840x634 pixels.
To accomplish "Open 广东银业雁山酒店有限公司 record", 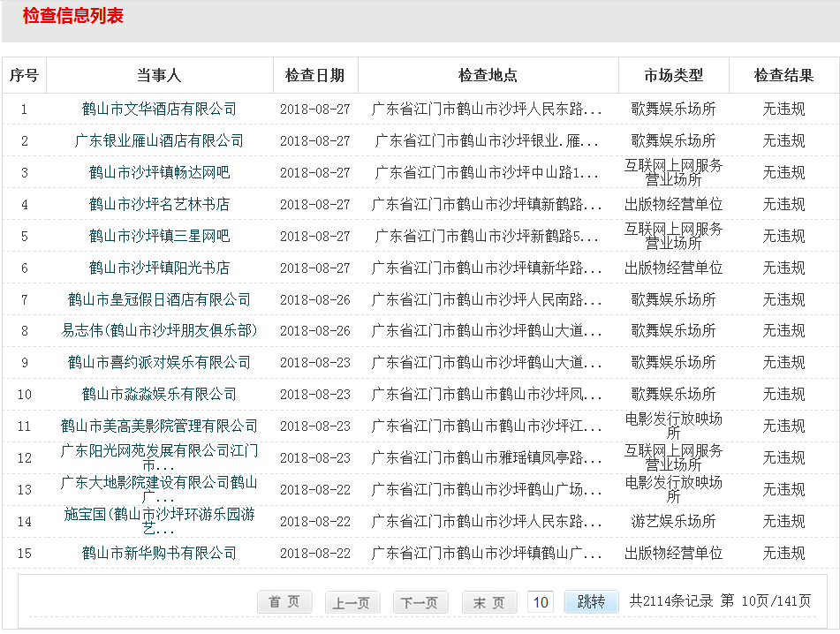I will coord(159,141).
